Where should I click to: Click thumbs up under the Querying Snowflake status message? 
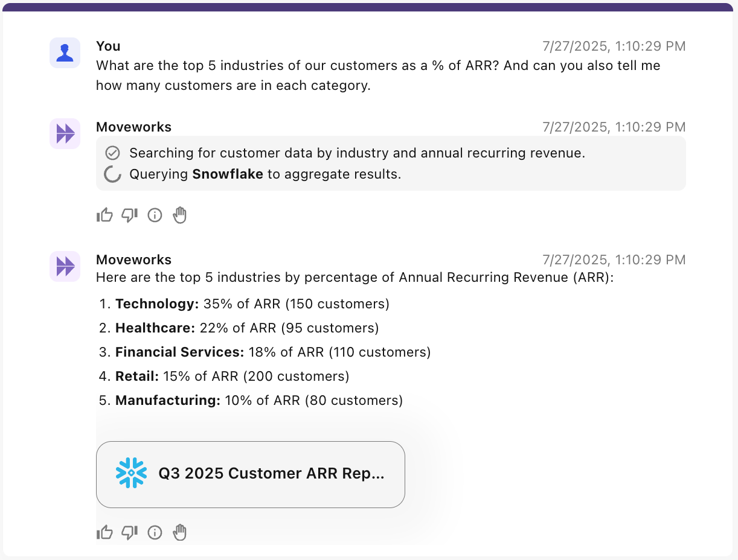point(104,215)
